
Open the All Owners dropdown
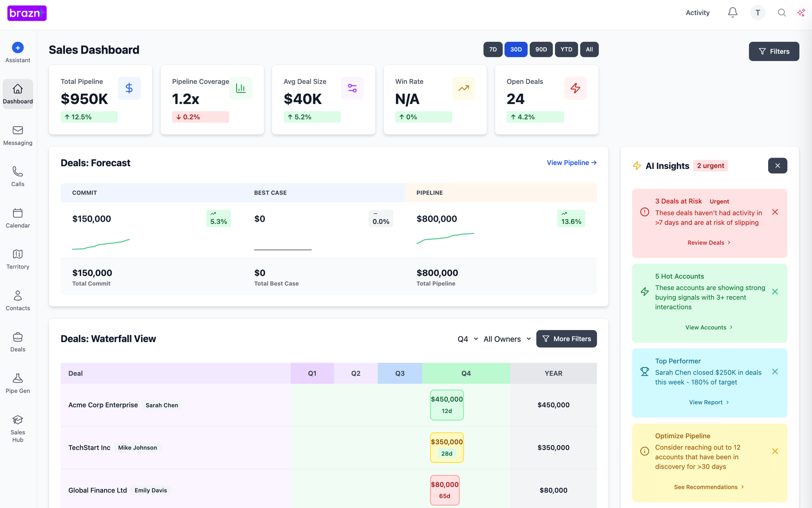click(x=507, y=339)
